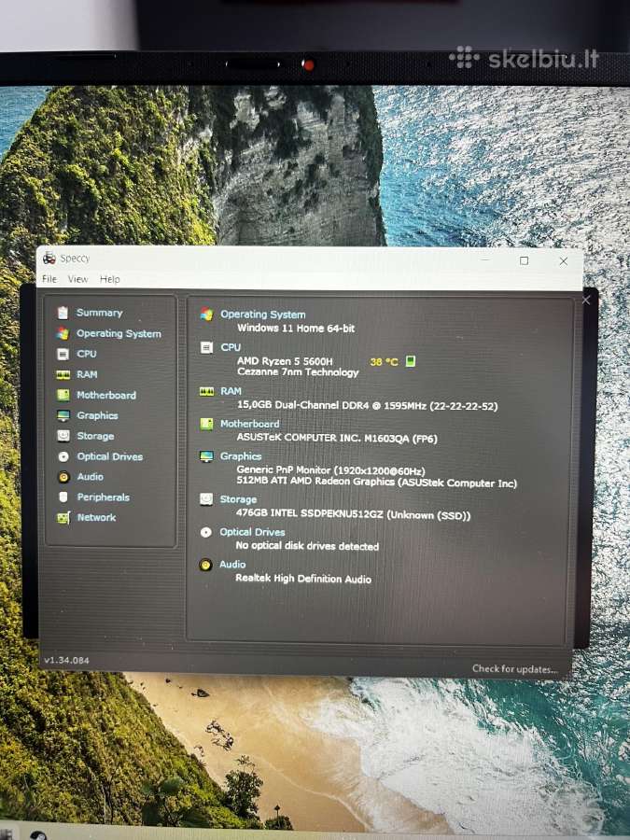Click the Cezanne 7nm Technology text
Image resolution: width=630 pixels, height=840 pixels.
[298, 371]
